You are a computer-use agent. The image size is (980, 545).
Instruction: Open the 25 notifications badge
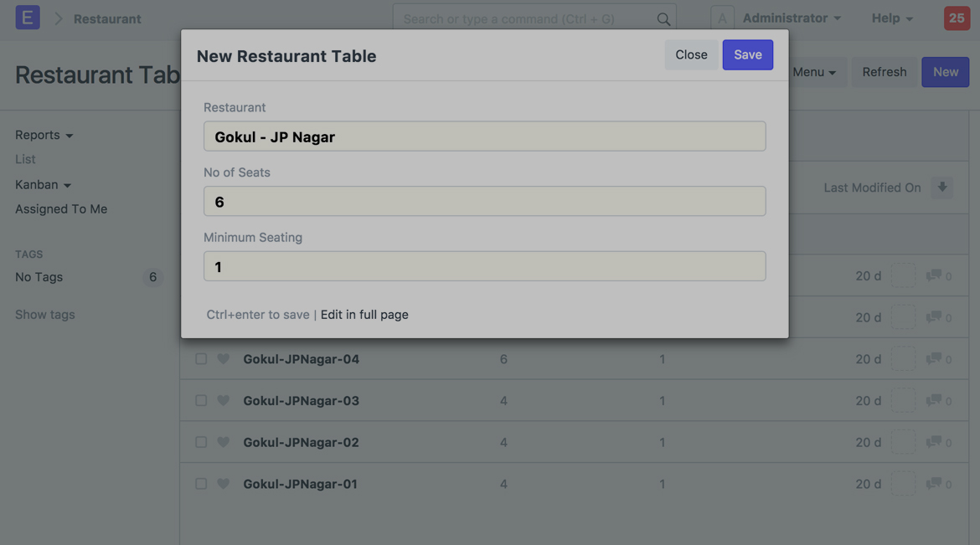(x=957, y=18)
